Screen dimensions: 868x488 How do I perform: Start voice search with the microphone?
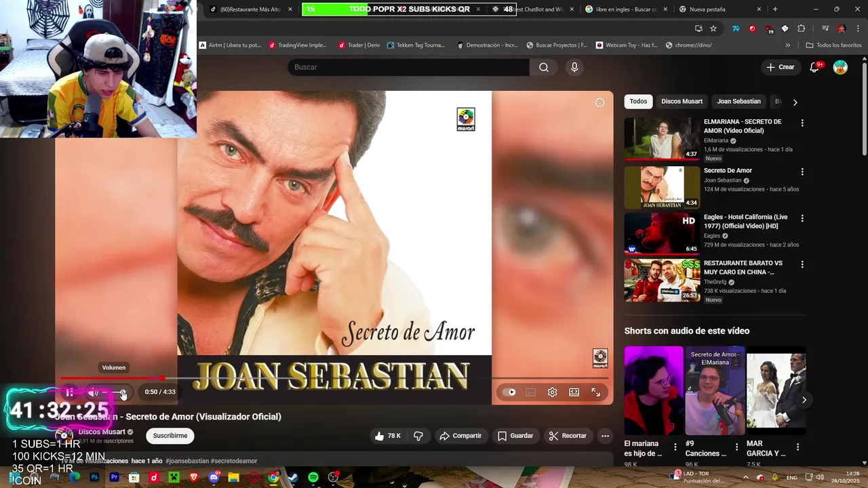[574, 67]
